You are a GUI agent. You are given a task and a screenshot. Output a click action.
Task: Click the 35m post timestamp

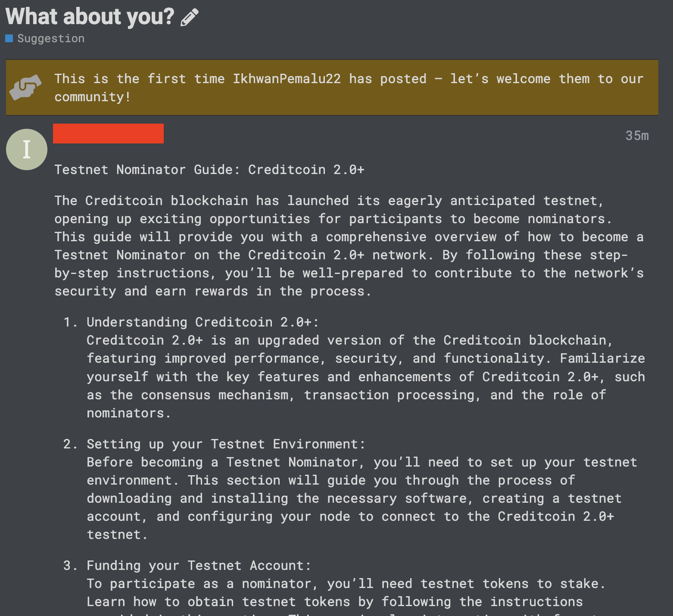click(637, 136)
